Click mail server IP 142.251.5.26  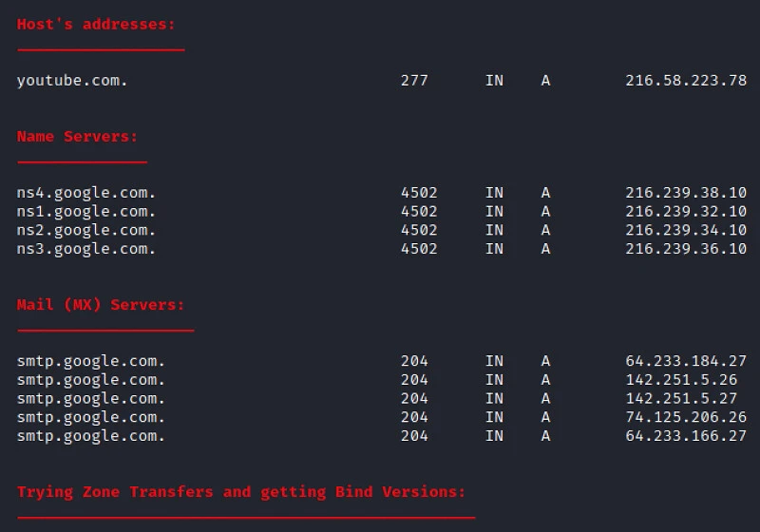pyautogui.click(x=680, y=380)
